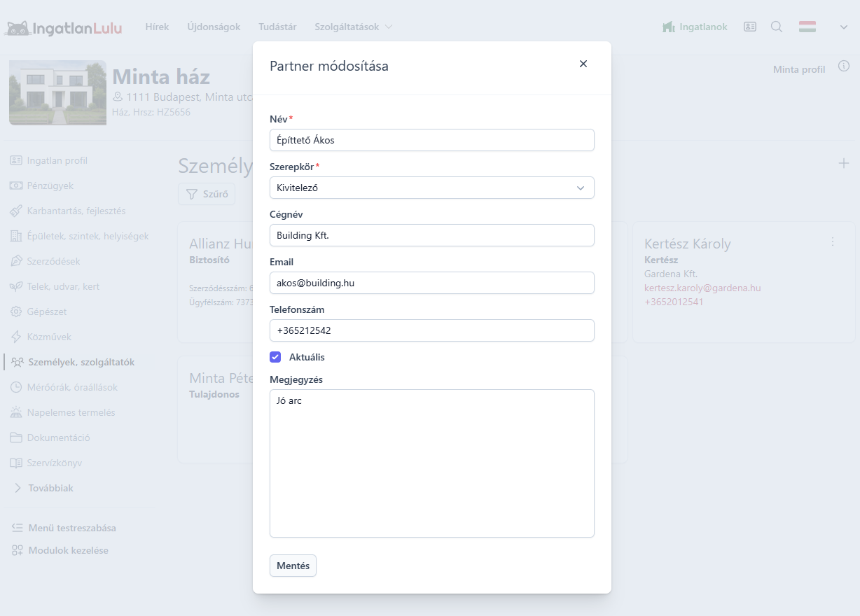Click the contact card icon in header
The image size is (860, 616).
(750, 27)
